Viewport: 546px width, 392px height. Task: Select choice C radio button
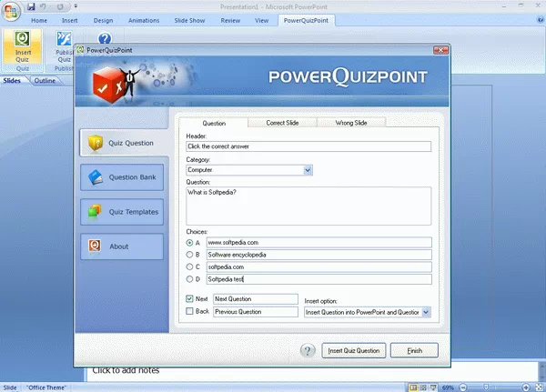(189, 266)
